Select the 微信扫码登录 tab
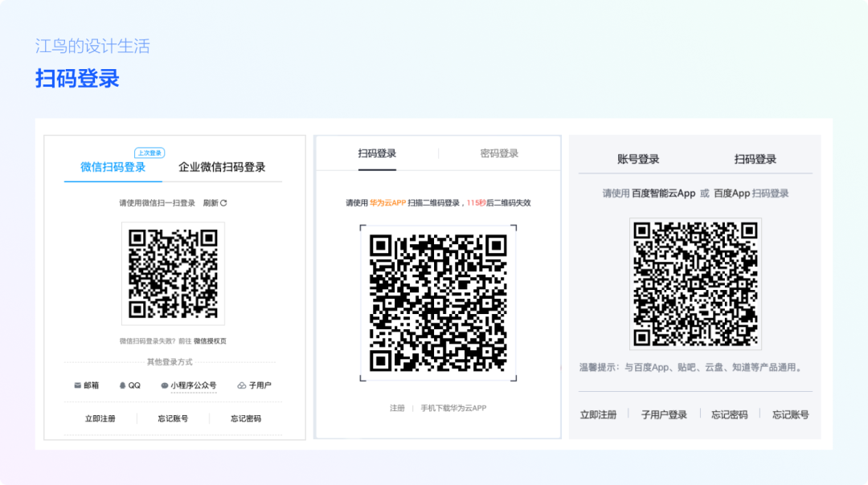This screenshot has height=485, width=868. (113, 167)
